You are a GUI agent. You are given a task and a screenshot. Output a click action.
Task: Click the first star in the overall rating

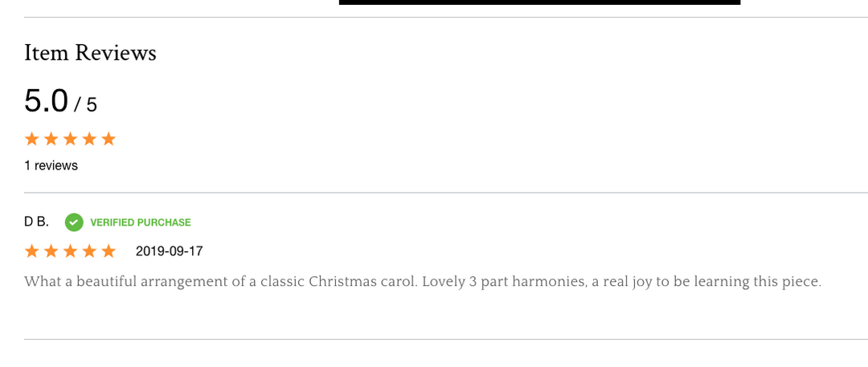[32, 139]
